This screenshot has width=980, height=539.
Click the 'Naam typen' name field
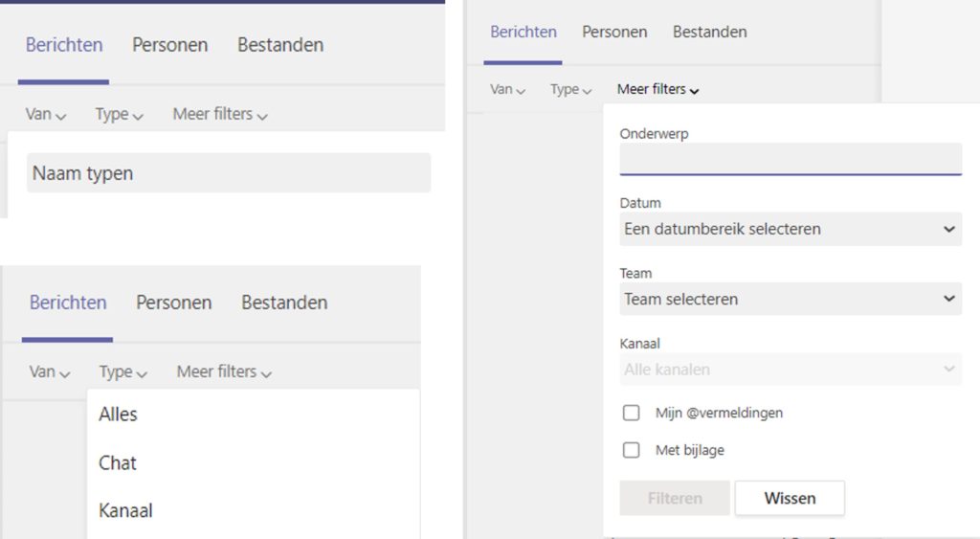[x=229, y=173]
